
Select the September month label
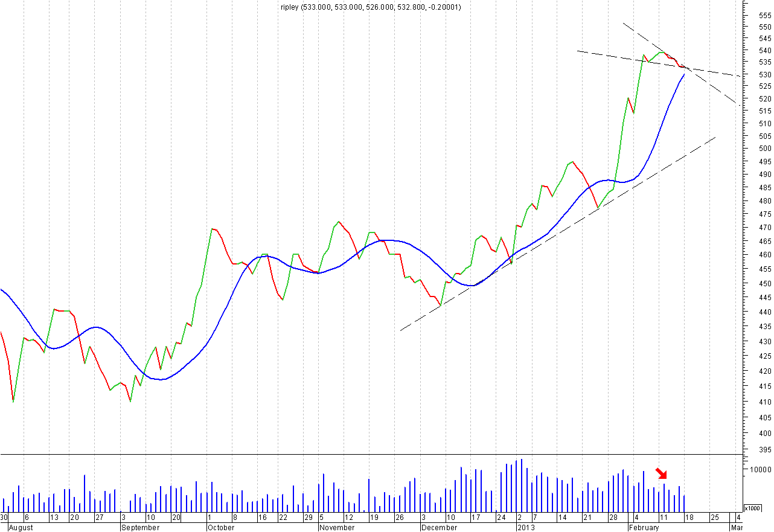click(140, 527)
